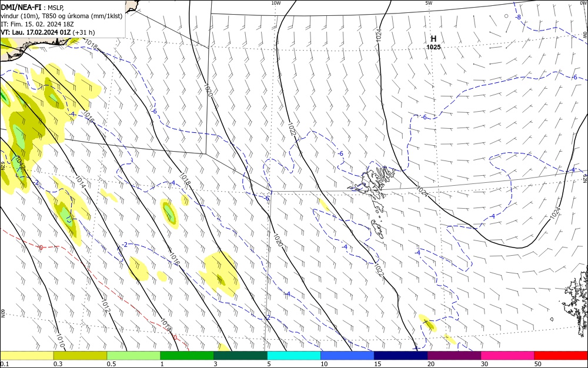The width and height of the screenshot is (588, 368).
Task: Select the green 1 mm legend swatch
Action: coord(187,356)
